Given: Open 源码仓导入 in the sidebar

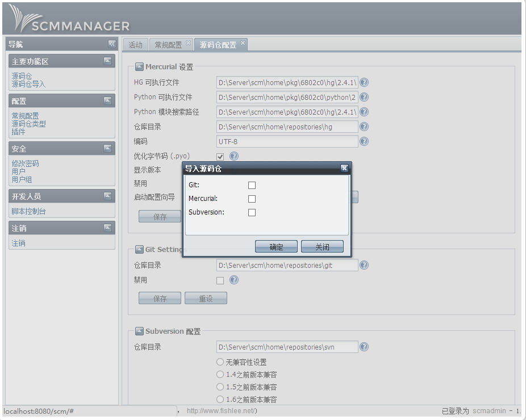Looking at the screenshot, I should (x=28, y=84).
